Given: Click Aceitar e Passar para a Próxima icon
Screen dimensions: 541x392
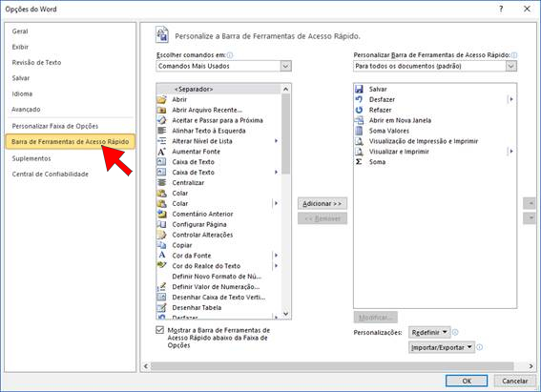Looking at the screenshot, I should coord(161,120).
